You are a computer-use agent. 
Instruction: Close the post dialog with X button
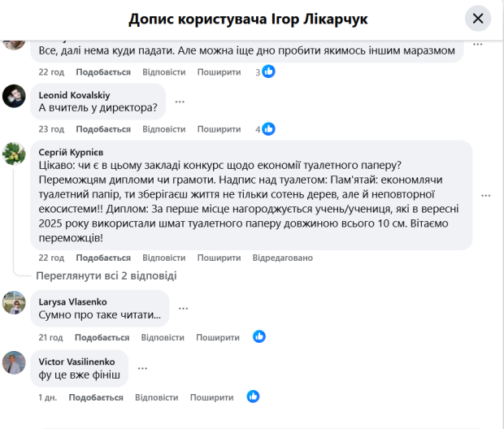tap(477, 18)
